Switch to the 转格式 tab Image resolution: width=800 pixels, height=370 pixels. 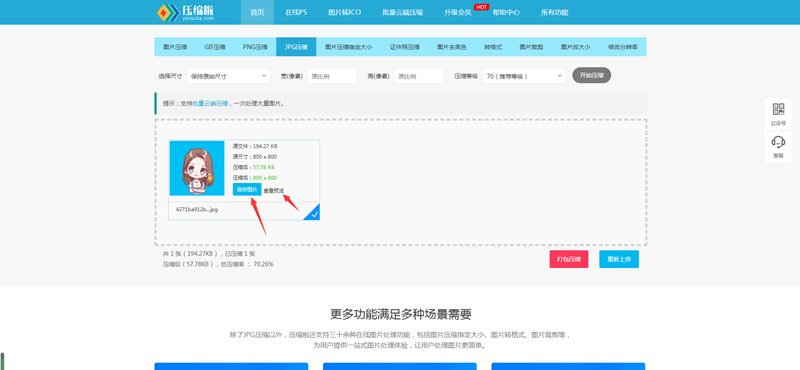(493, 47)
